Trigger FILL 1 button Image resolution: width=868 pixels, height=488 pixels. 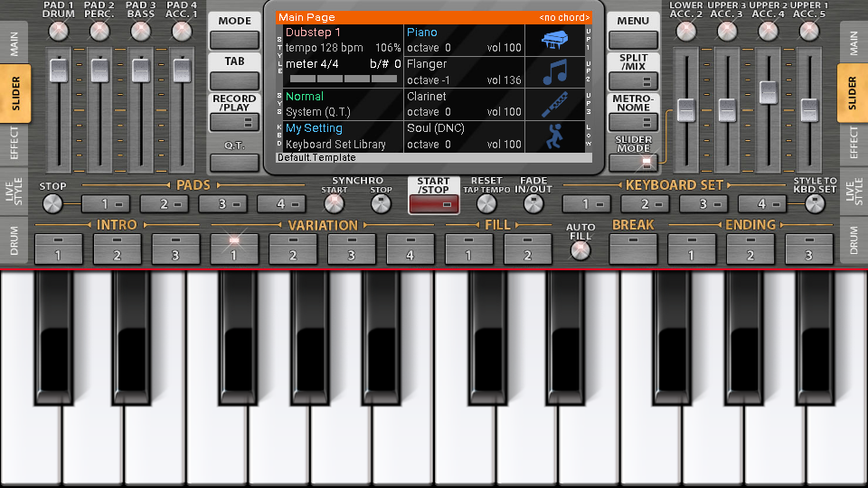(469, 249)
